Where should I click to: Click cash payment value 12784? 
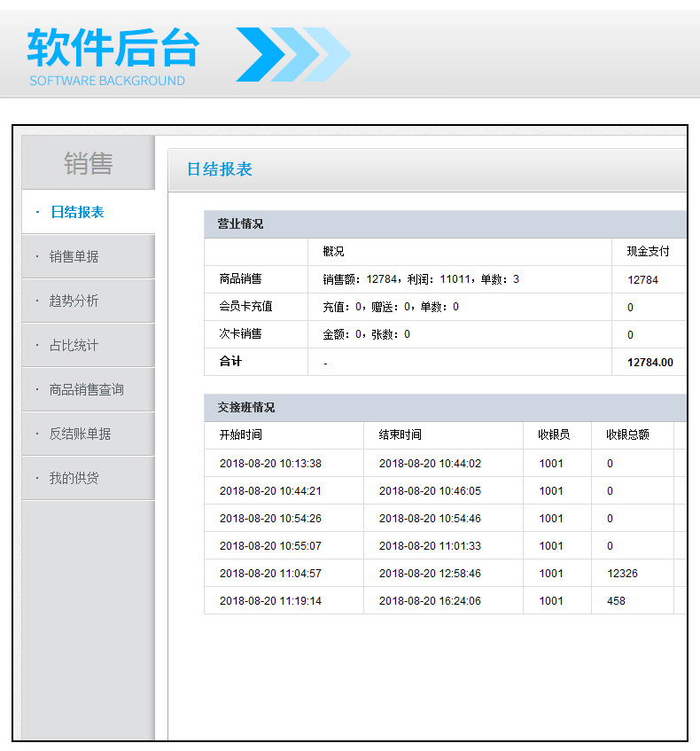pos(643,279)
